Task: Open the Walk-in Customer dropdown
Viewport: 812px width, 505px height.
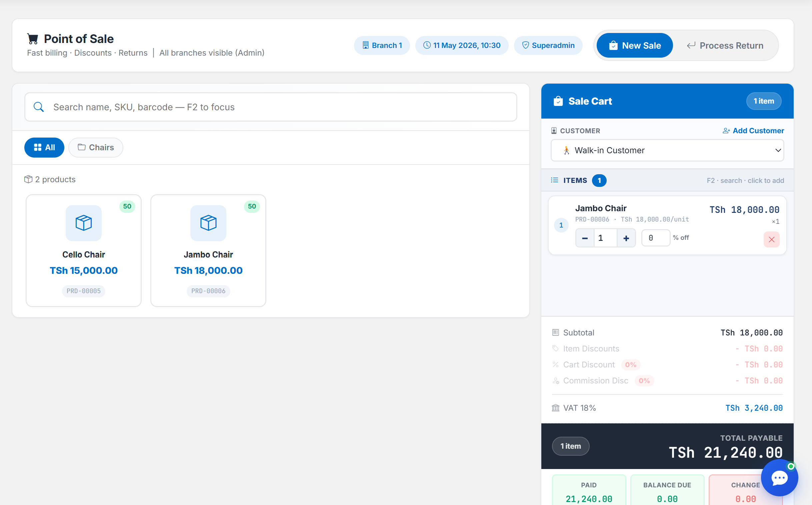Action: 667,150
